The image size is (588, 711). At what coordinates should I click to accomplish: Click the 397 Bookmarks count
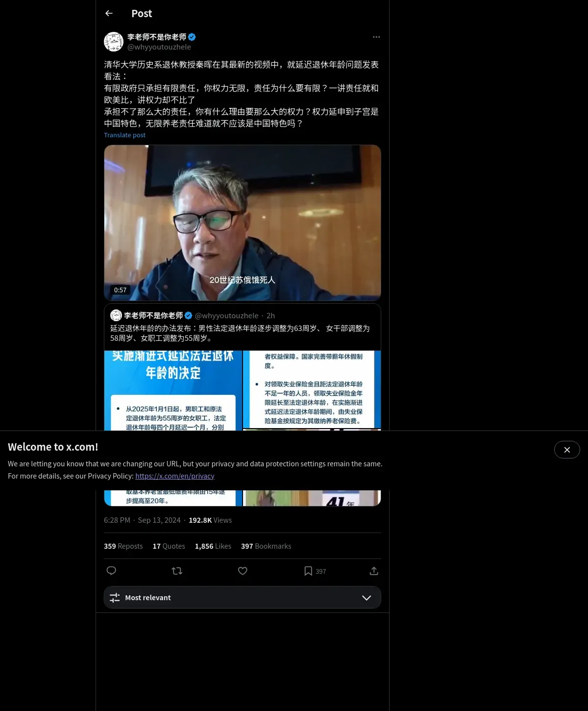pos(266,546)
